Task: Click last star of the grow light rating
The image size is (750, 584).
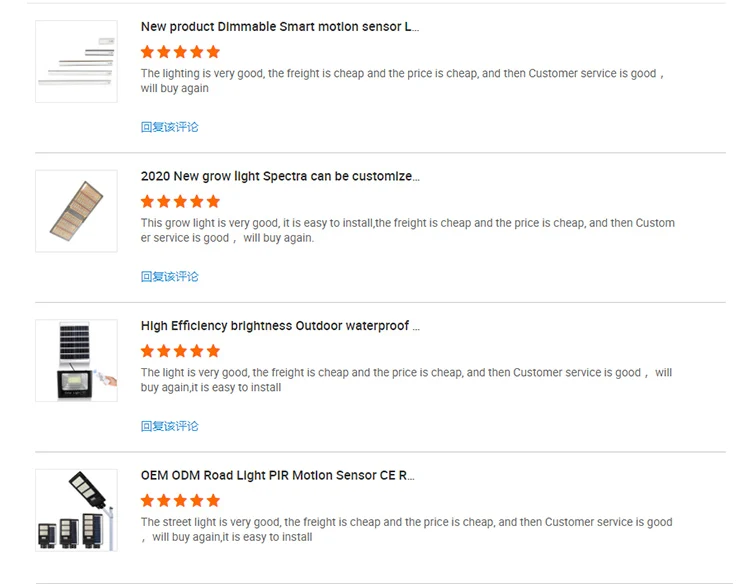Action: (212, 201)
